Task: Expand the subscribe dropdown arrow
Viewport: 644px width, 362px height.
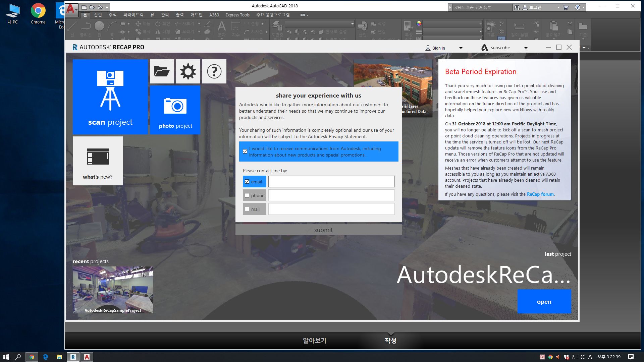Action: coord(526,48)
